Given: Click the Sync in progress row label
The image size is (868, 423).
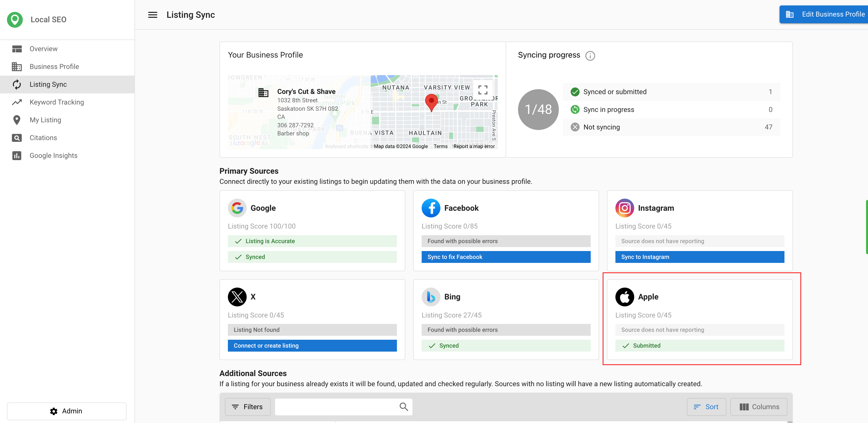Looking at the screenshot, I should 608,109.
